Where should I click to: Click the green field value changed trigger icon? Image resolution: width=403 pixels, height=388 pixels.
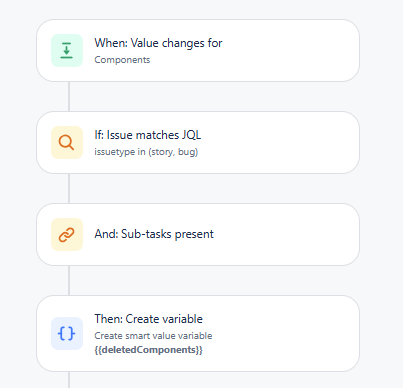(67, 51)
